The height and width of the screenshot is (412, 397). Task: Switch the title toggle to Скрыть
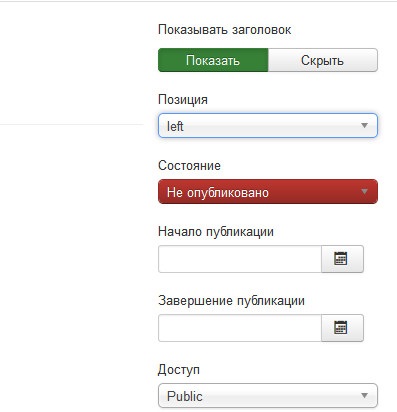click(x=323, y=60)
